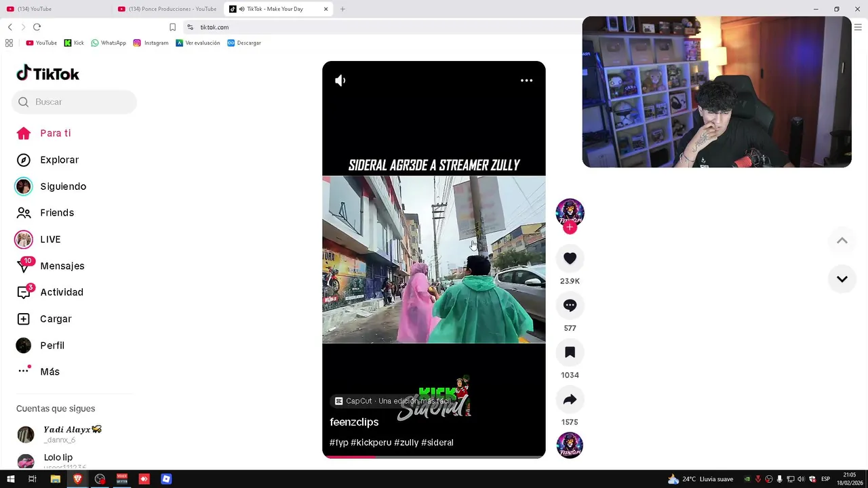Save the video with bookmark icon
The image size is (868, 488).
tap(570, 352)
